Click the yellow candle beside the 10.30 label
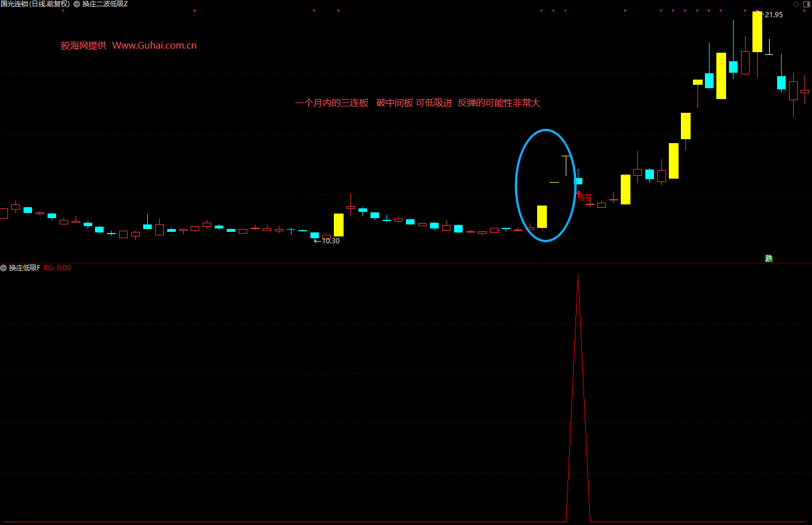Image resolution: width=812 pixels, height=525 pixels. coord(338,224)
